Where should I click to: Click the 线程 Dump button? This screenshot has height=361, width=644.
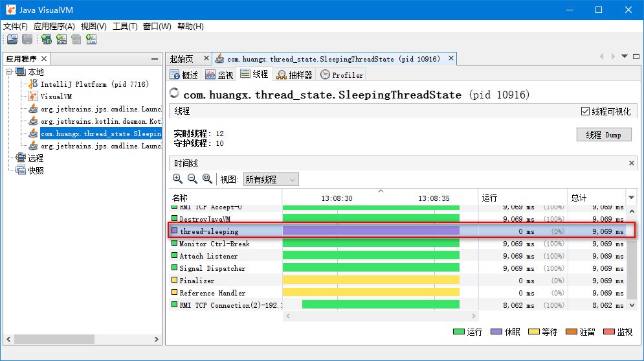(x=604, y=135)
